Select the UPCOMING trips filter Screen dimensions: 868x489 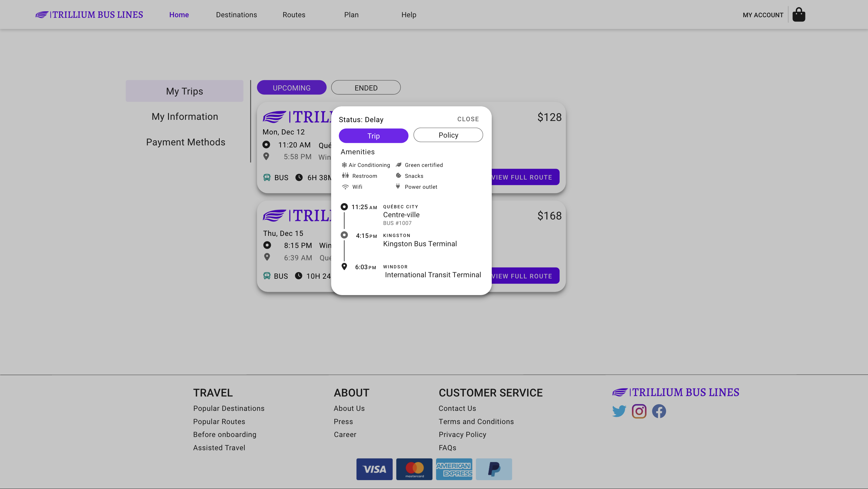click(292, 87)
